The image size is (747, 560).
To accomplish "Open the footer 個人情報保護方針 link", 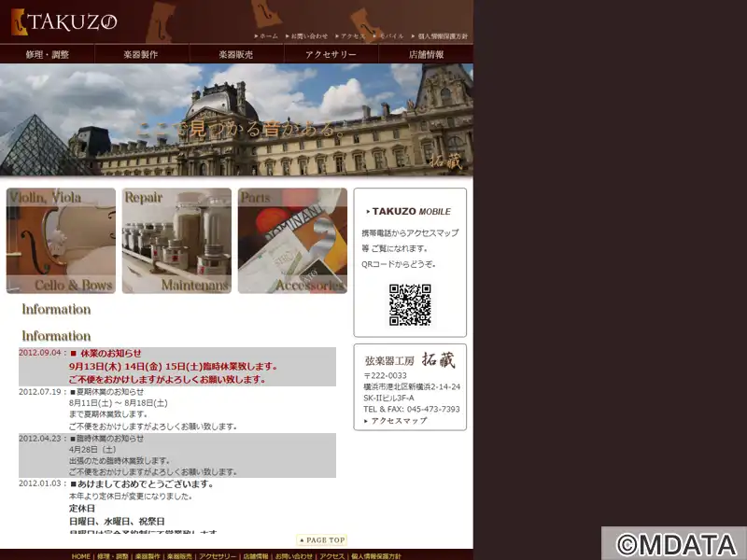I will pyautogui.click(x=376, y=556).
